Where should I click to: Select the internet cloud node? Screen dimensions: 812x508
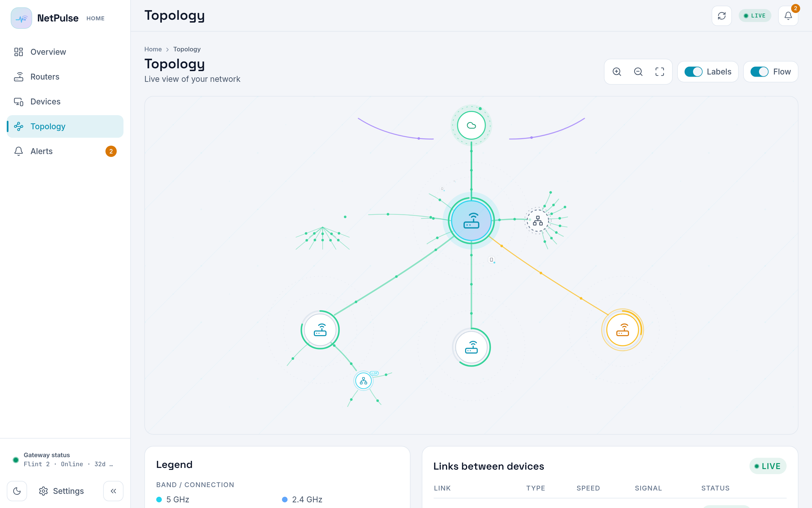tap(471, 125)
